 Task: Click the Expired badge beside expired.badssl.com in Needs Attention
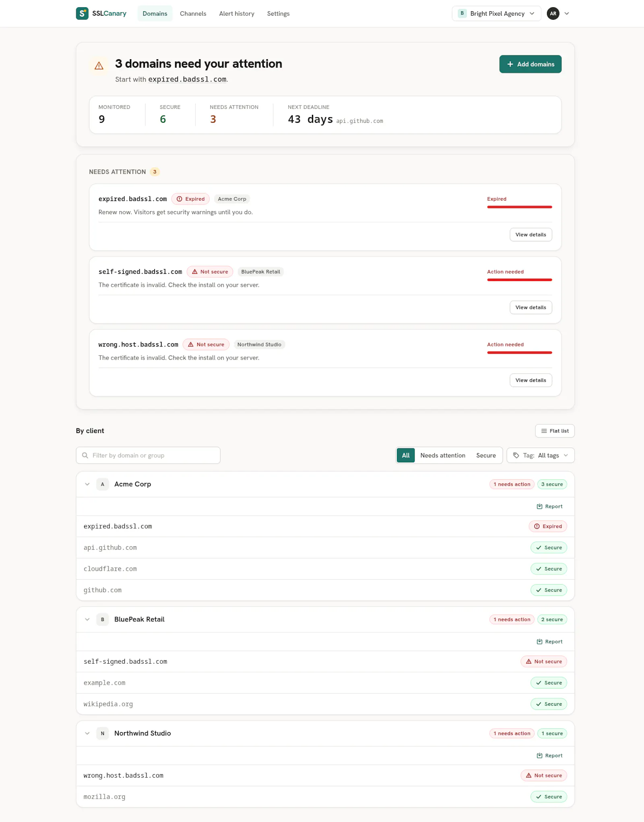point(190,199)
